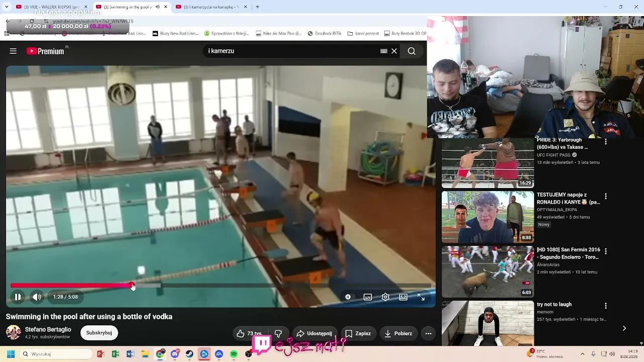Open try not to laugh thumbnail
The height and width of the screenshot is (362, 644).
[x=488, y=323]
